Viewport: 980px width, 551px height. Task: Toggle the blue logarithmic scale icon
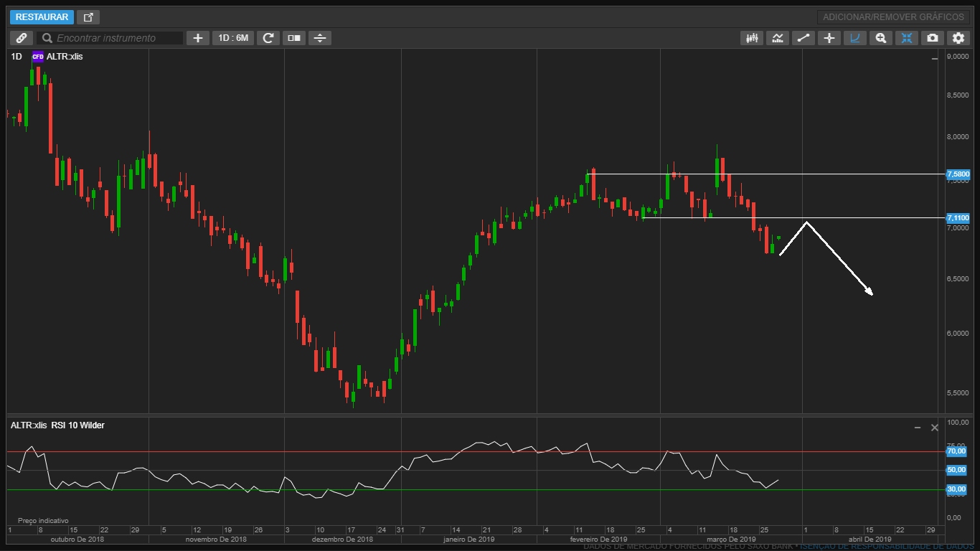(854, 38)
